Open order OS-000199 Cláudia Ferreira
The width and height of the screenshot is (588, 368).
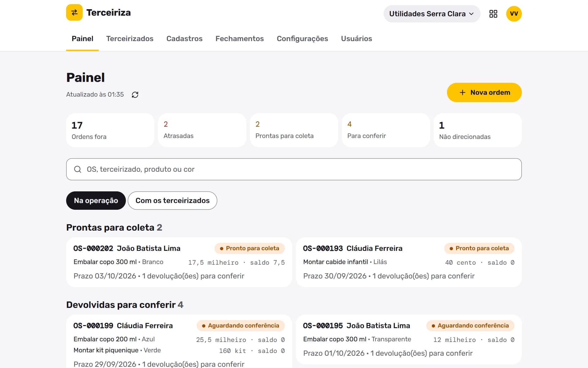pyautogui.click(x=179, y=341)
